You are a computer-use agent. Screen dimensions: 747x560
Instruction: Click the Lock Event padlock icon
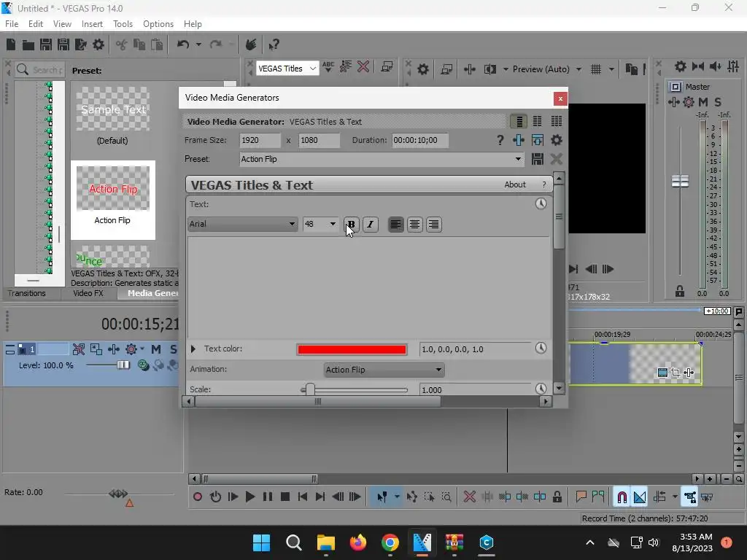point(557,497)
